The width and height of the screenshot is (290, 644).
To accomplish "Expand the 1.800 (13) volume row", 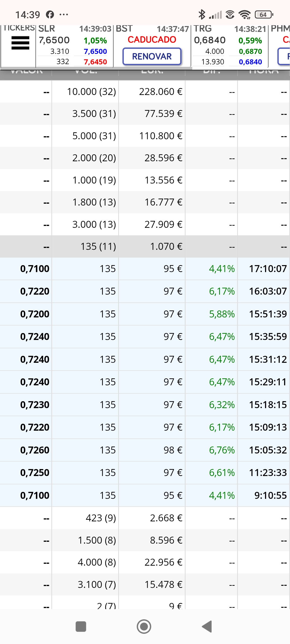I will (145, 202).
